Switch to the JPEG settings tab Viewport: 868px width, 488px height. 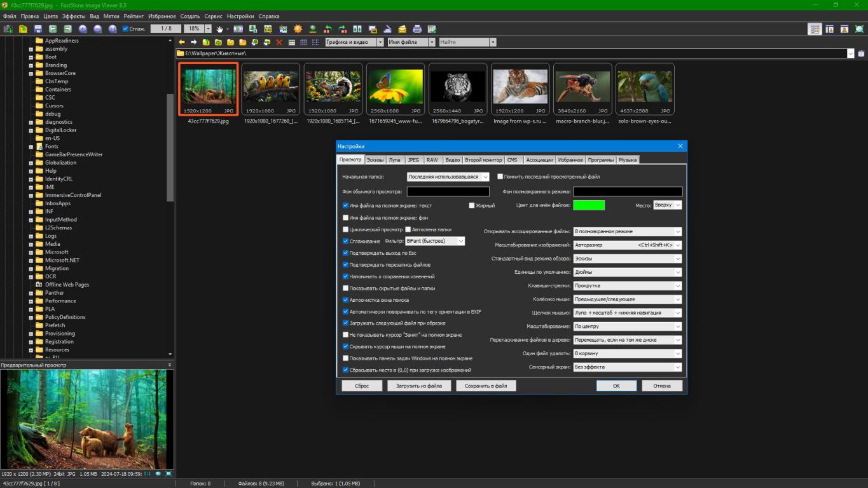413,160
